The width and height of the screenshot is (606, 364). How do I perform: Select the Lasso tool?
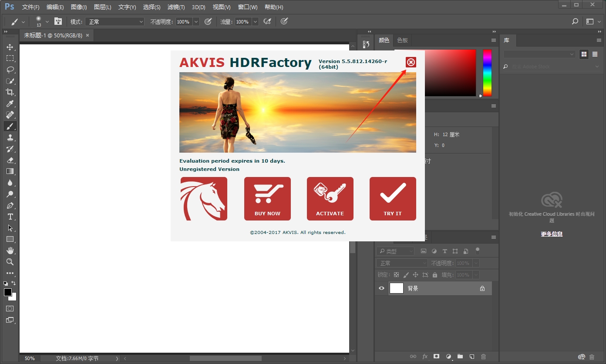10,70
